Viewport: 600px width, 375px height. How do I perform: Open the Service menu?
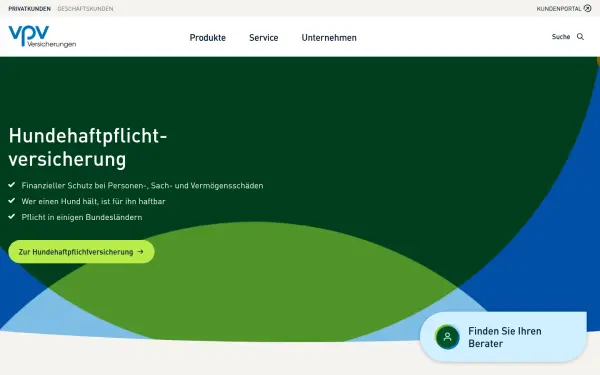pos(264,38)
